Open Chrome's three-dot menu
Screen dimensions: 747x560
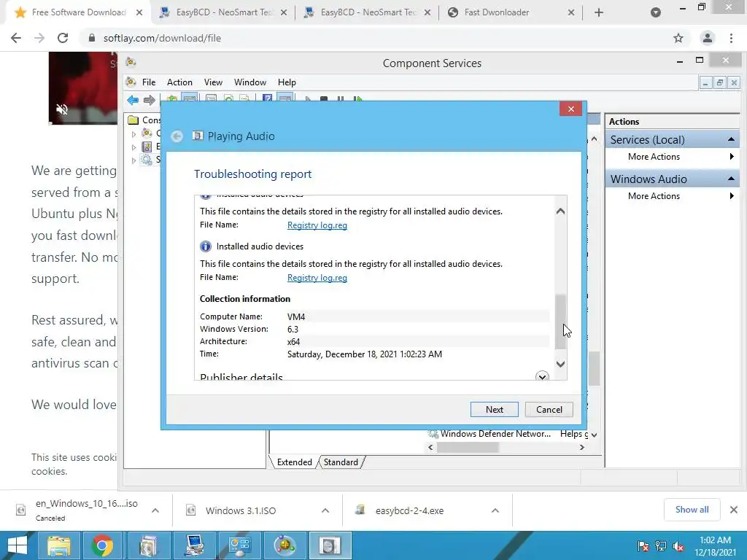click(x=731, y=38)
